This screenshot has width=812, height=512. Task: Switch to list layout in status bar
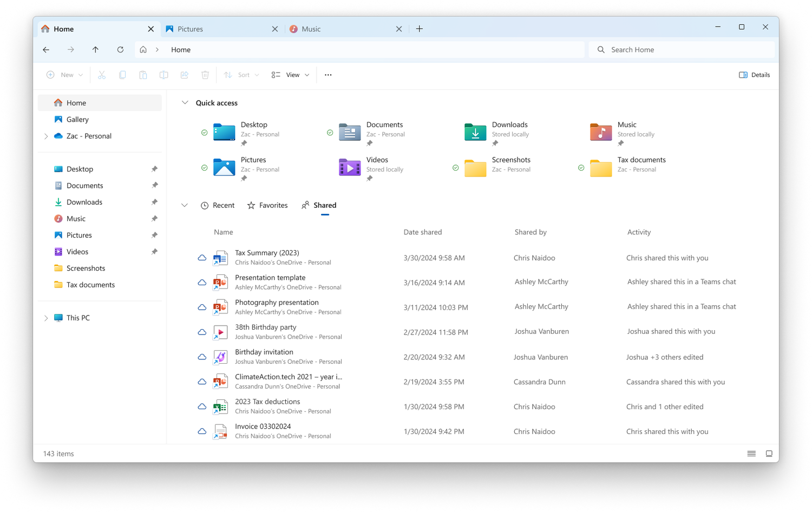coord(751,454)
